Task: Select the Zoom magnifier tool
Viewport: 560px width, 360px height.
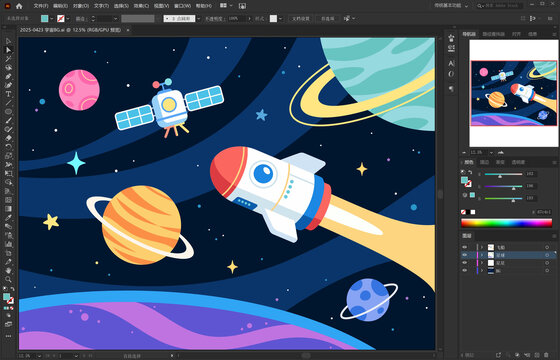Action: coord(9,279)
